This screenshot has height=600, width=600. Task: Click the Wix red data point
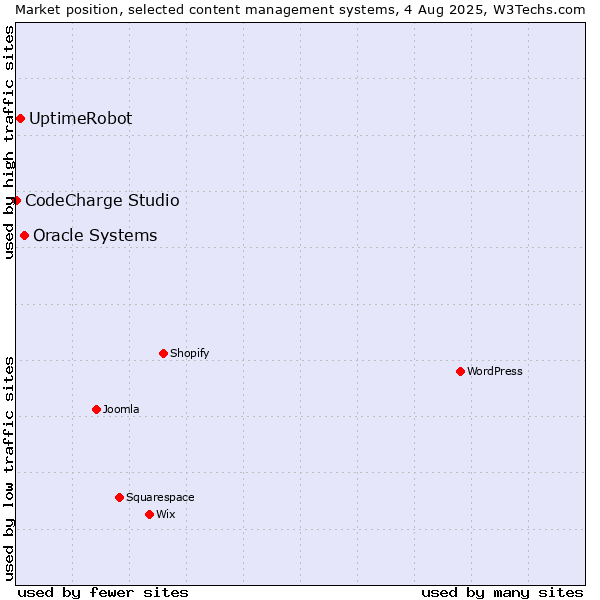[150, 514]
